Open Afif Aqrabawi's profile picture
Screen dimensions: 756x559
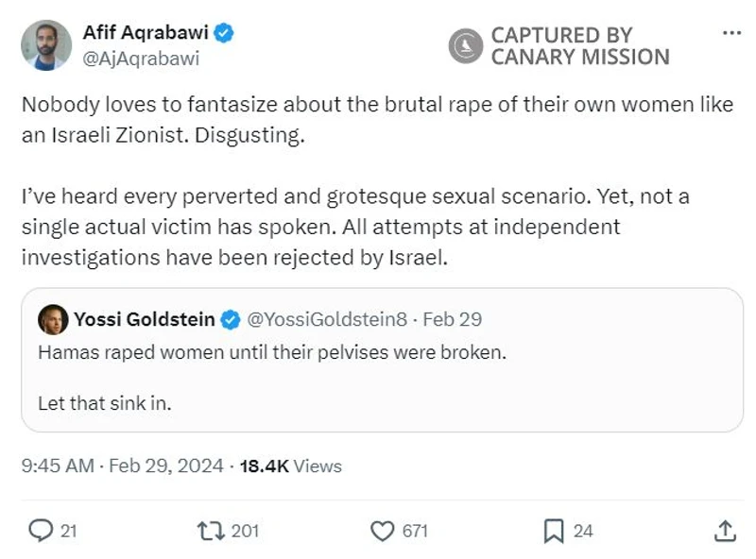coord(46,44)
